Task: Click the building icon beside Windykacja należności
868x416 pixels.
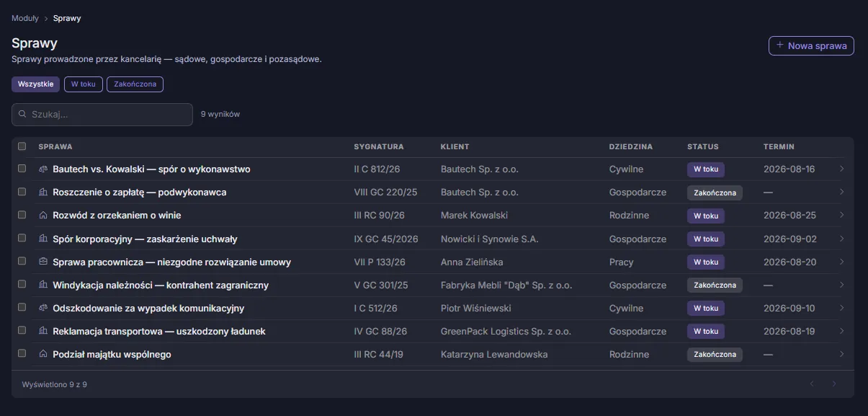Action: click(x=42, y=285)
